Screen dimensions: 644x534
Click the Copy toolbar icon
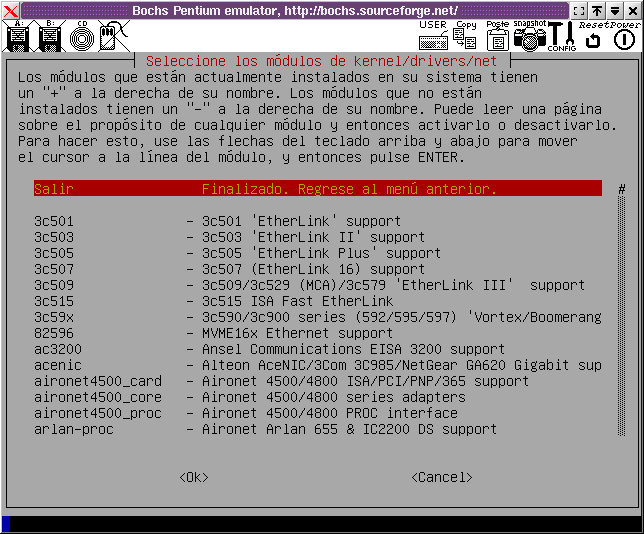pyautogui.click(x=465, y=36)
